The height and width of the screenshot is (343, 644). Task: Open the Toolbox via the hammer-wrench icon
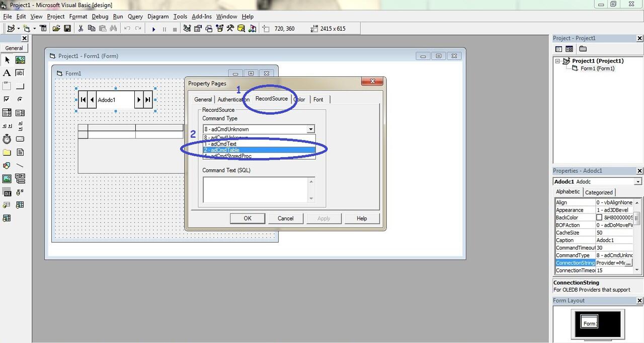[230, 29]
